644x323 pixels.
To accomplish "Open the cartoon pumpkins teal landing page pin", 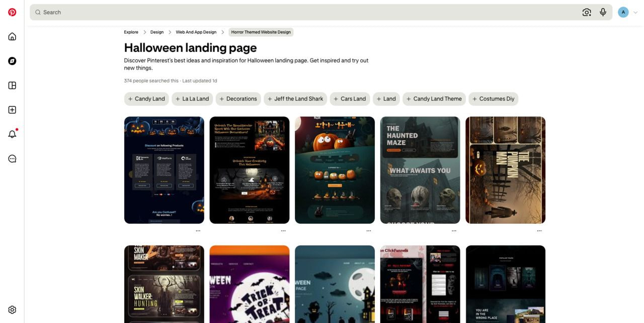I will pos(335,170).
